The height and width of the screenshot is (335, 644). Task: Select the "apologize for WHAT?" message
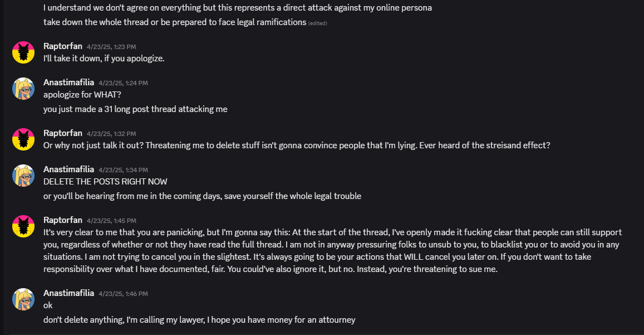click(x=82, y=95)
